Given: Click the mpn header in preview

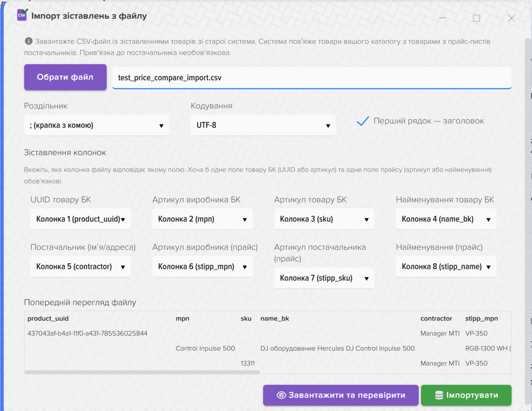Looking at the screenshot, I should coord(183,319).
